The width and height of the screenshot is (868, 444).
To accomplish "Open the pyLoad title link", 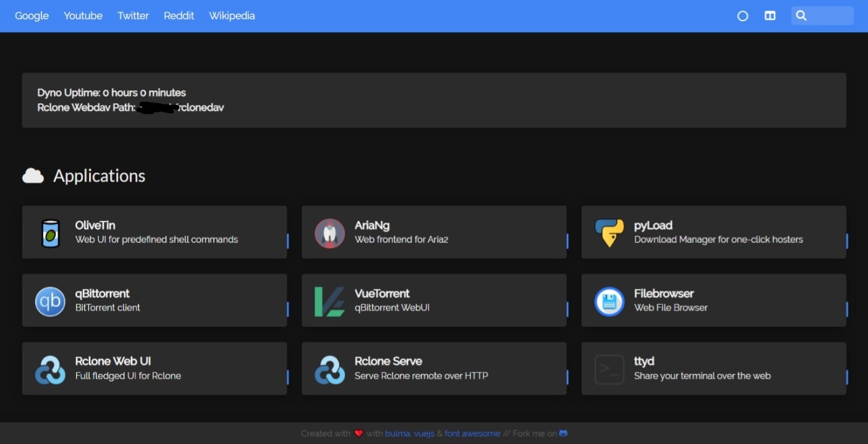I will (x=653, y=226).
